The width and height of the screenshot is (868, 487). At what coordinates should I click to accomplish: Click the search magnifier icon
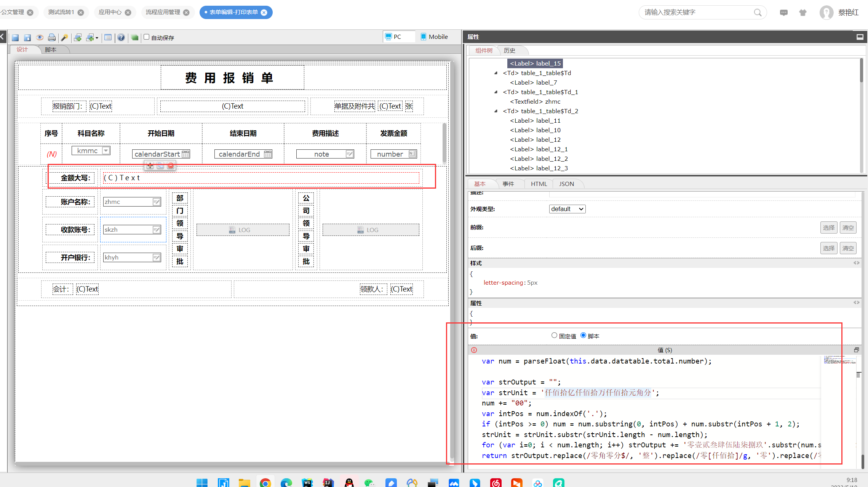(x=758, y=13)
